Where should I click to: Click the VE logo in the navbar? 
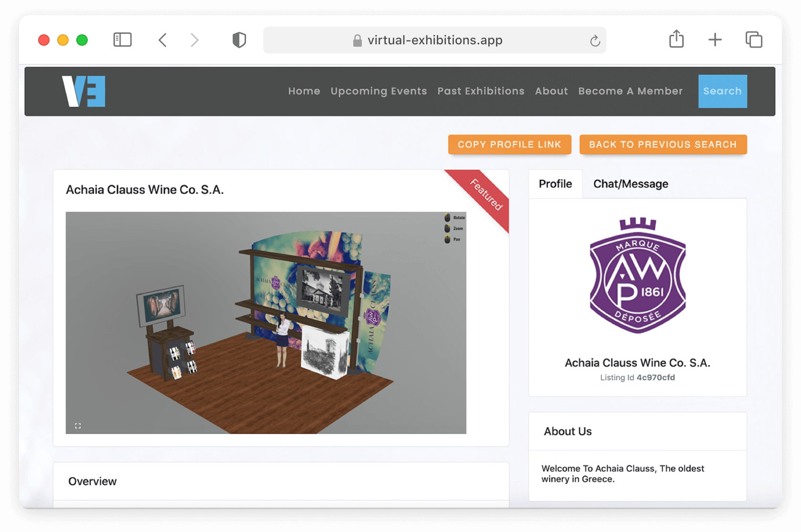[83, 91]
